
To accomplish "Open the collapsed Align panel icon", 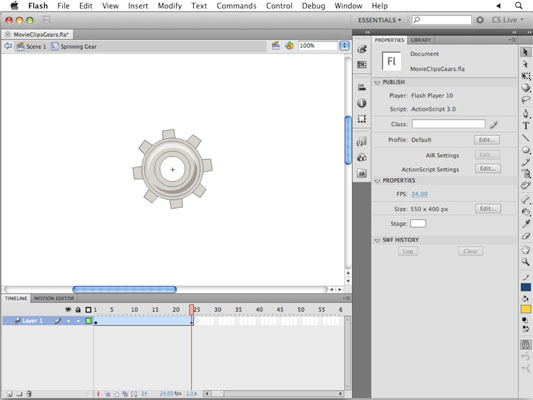I will (362, 88).
